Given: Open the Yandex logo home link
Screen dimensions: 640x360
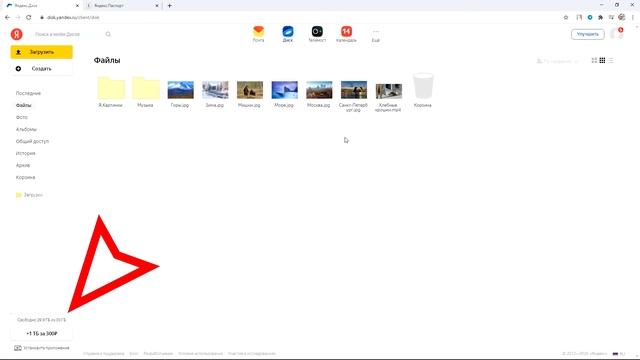Looking at the screenshot, I should [x=16, y=34].
